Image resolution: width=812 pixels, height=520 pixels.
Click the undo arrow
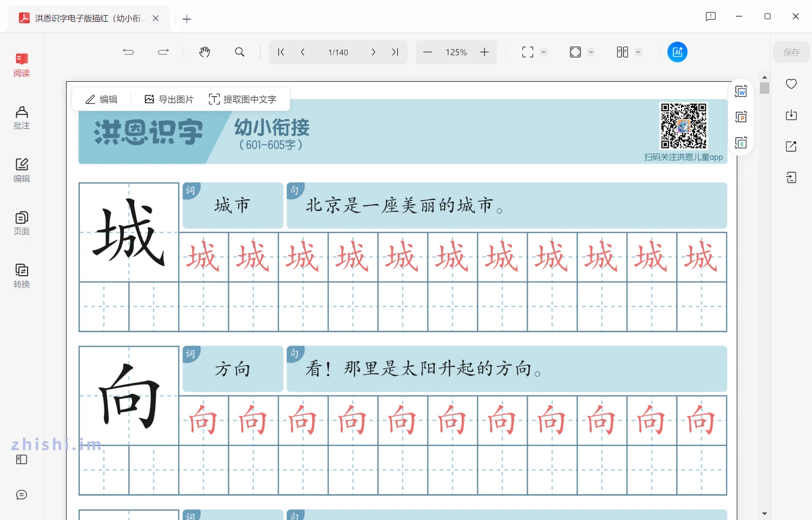pyautogui.click(x=128, y=52)
